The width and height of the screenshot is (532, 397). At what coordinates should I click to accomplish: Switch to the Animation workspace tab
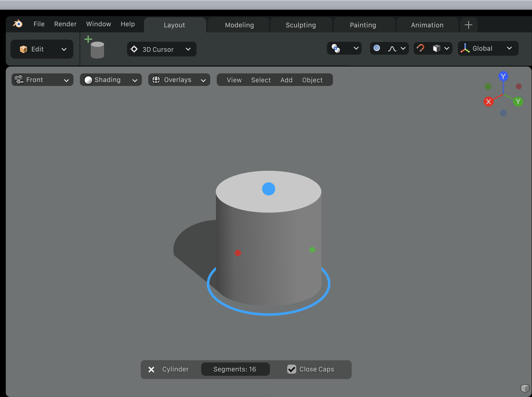pyautogui.click(x=427, y=25)
